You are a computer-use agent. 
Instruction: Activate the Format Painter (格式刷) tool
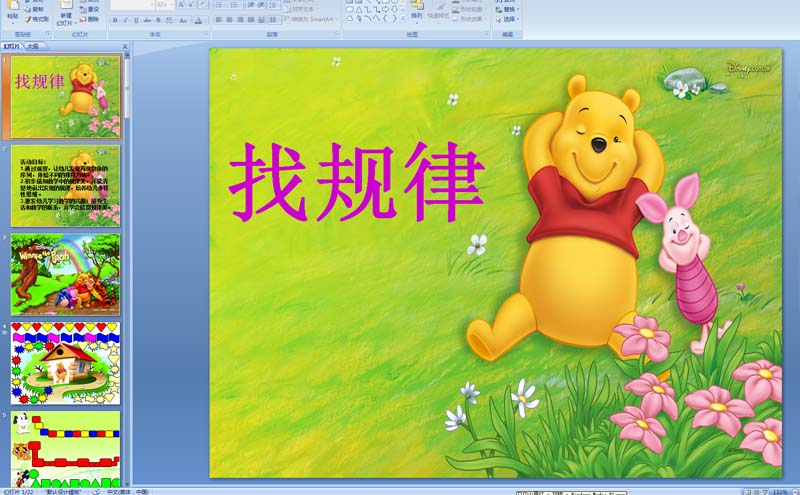pyautogui.click(x=37, y=19)
